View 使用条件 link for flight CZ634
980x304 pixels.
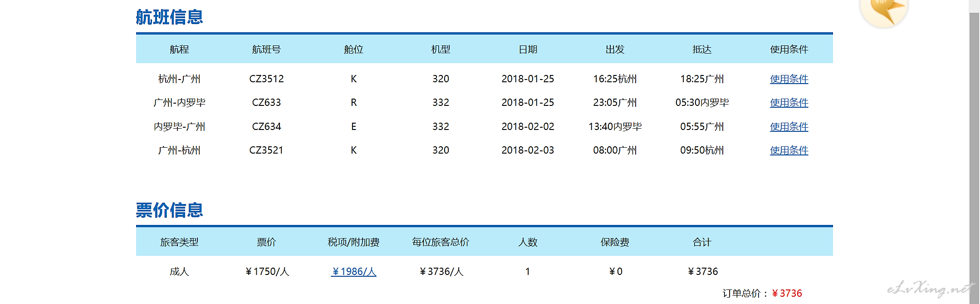point(789,127)
